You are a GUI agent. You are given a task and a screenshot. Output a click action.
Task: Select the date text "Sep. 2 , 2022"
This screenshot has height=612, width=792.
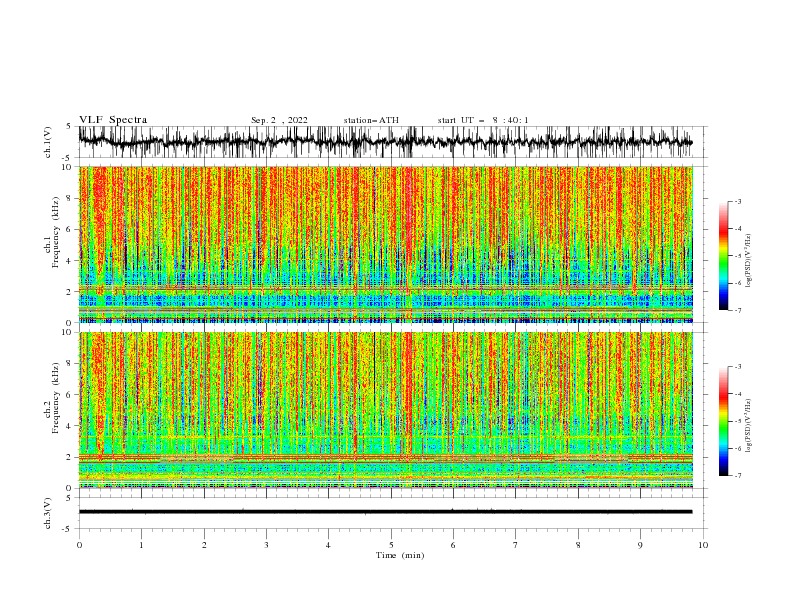click(279, 120)
